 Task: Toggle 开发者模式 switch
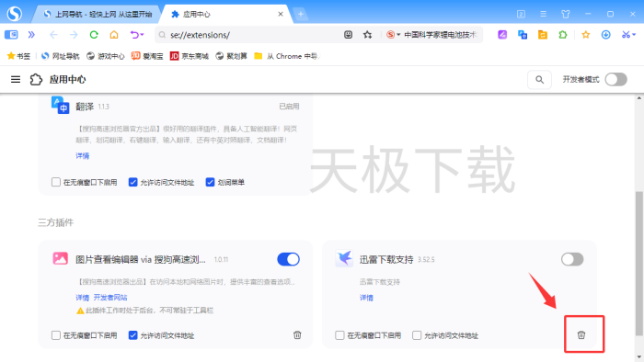[616, 80]
